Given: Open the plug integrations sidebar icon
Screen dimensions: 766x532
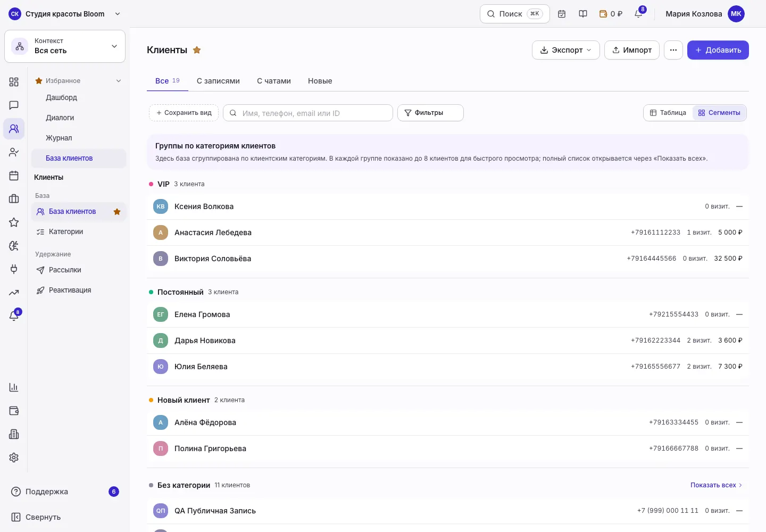Looking at the screenshot, I should [14, 269].
